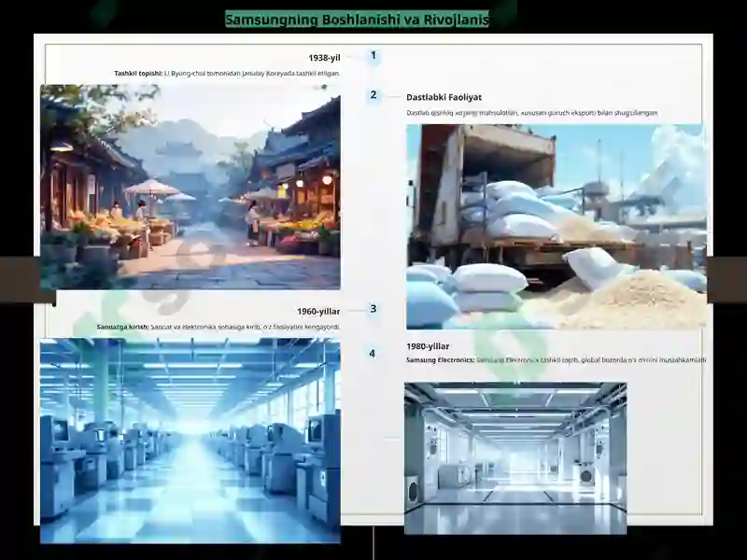Select the slide title 'Samsungning Boshlanishi va Rivojlanis'

point(357,20)
